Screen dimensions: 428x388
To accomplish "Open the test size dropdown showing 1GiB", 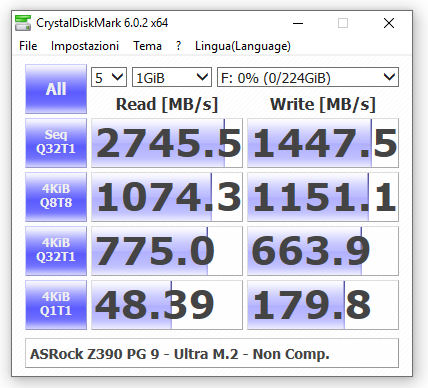I will pos(172,77).
